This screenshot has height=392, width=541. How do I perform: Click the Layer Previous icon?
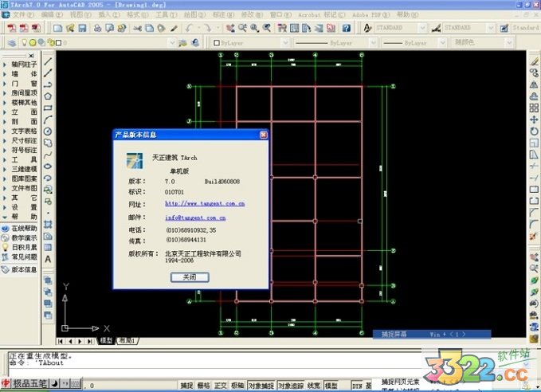pos(195,43)
